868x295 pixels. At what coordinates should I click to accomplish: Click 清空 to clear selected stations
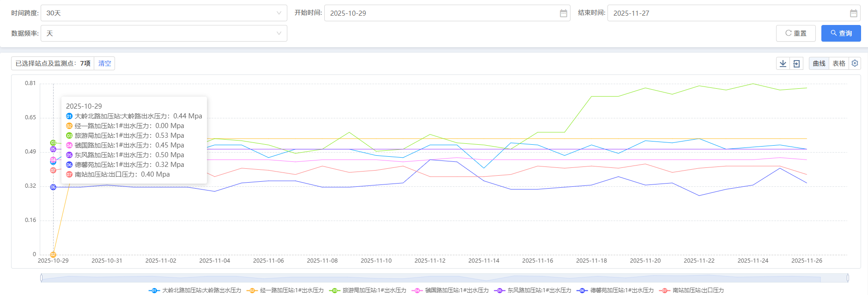104,63
